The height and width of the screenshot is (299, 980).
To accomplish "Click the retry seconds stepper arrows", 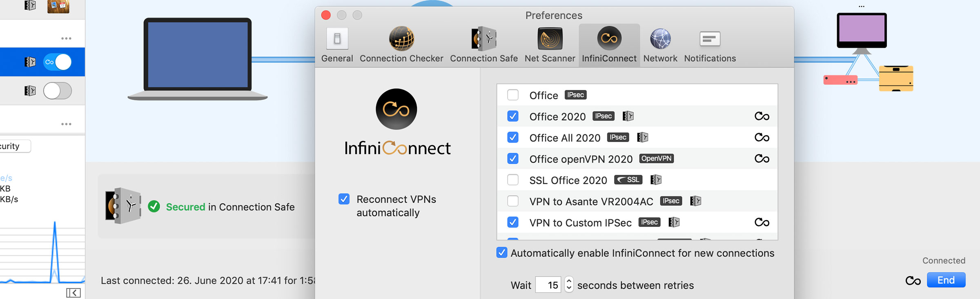I will tap(569, 284).
